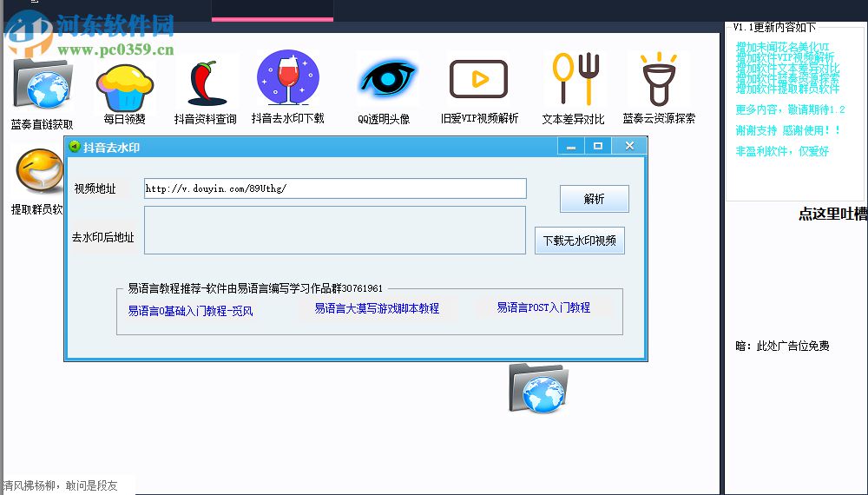868x495 pixels.
Task: Click 清风拂杨柳 status text at bottom
Action: 60,485
